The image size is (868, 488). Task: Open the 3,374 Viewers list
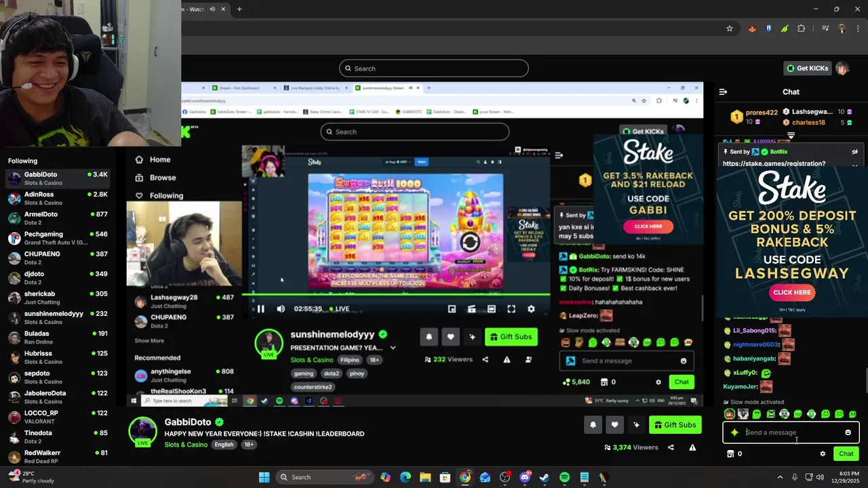pos(631,447)
